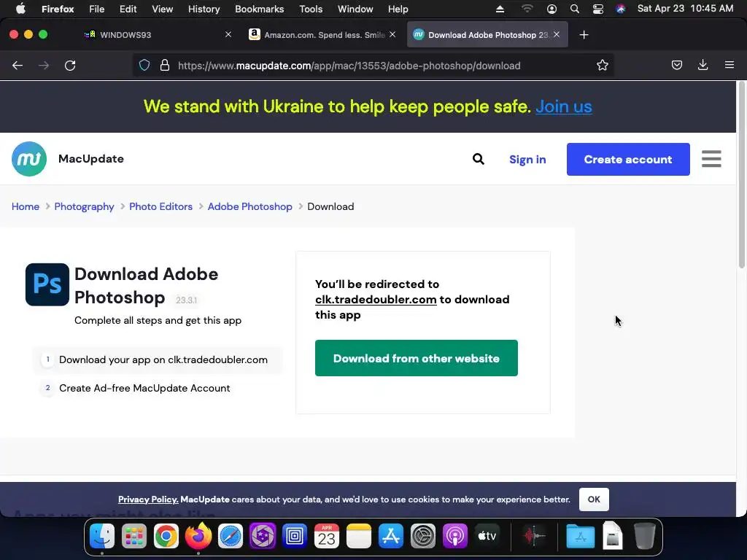
Task: Open the Privacy Policy link
Action: pos(148,499)
